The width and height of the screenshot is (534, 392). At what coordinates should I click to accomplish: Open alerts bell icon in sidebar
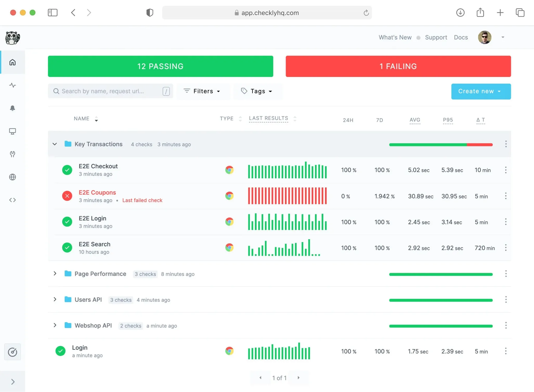[x=12, y=108]
